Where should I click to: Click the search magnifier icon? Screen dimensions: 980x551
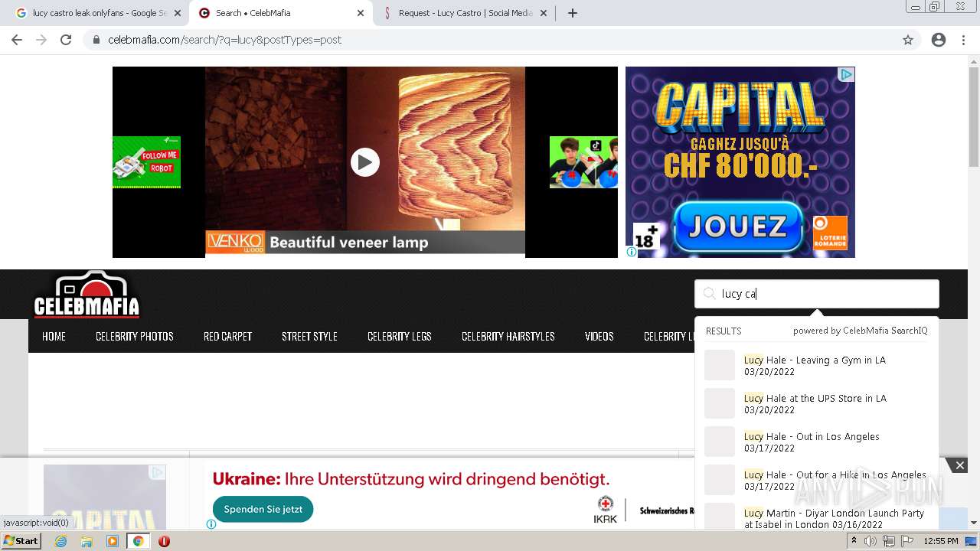pos(709,294)
